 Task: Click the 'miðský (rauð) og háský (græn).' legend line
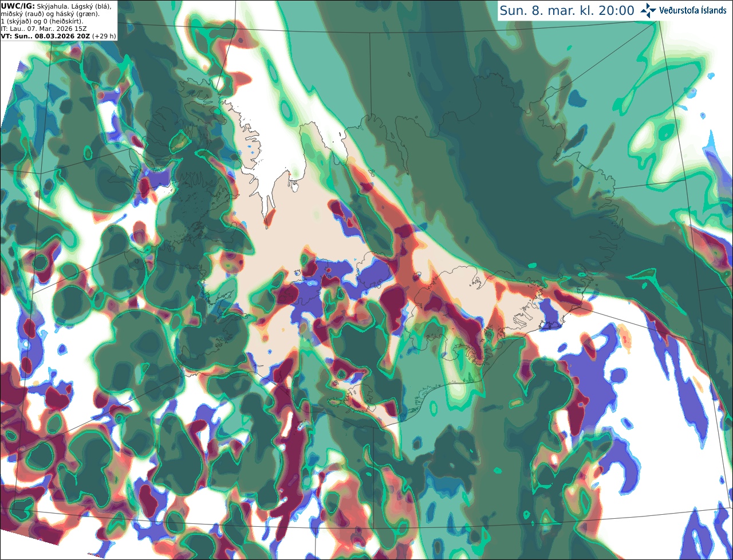pyautogui.click(x=50, y=14)
